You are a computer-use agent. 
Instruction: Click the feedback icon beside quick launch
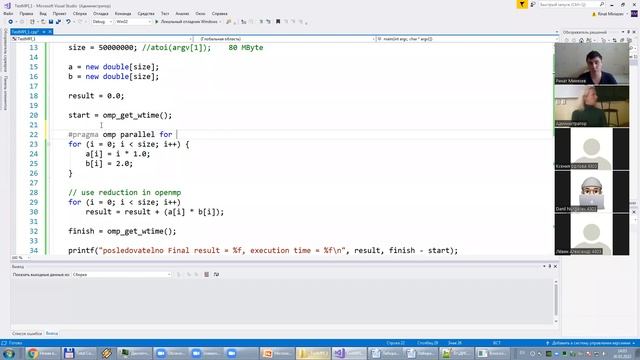point(533,4)
